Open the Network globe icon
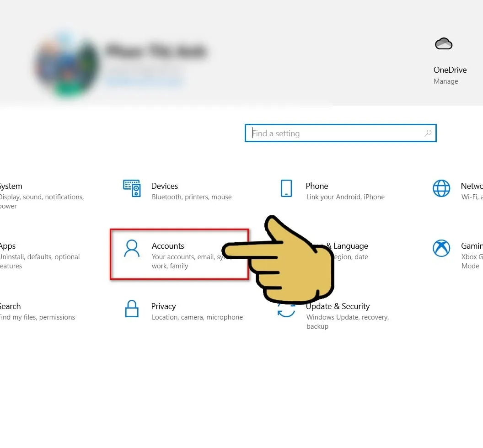 tap(441, 188)
